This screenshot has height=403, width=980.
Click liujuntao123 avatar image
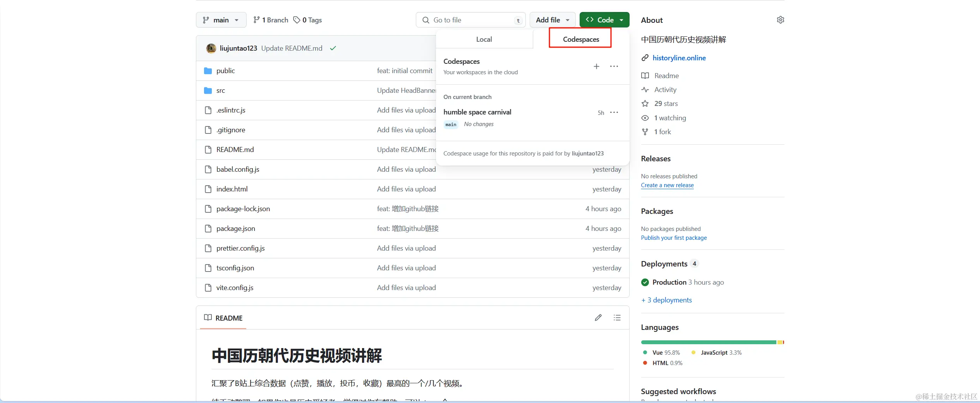pyautogui.click(x=211, y=48)
